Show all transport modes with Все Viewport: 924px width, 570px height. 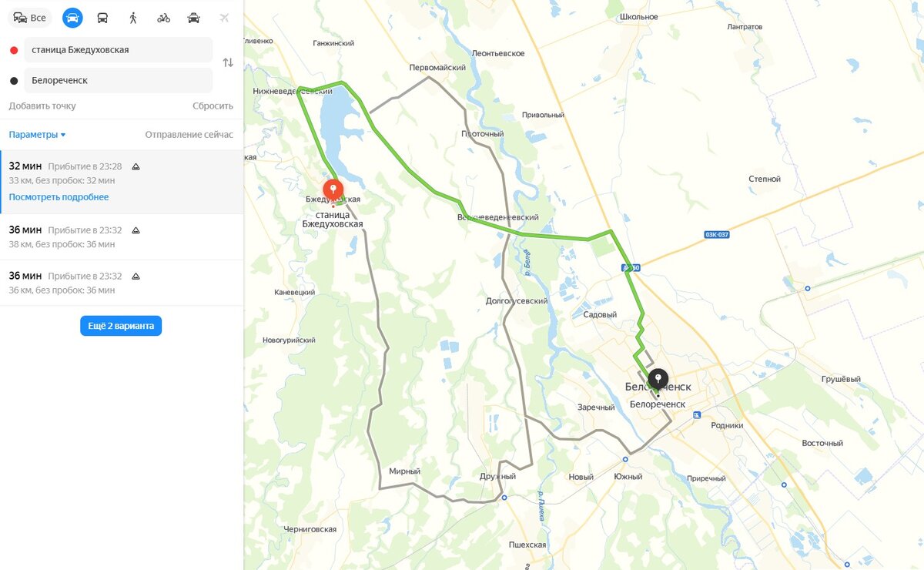point(30,18)
